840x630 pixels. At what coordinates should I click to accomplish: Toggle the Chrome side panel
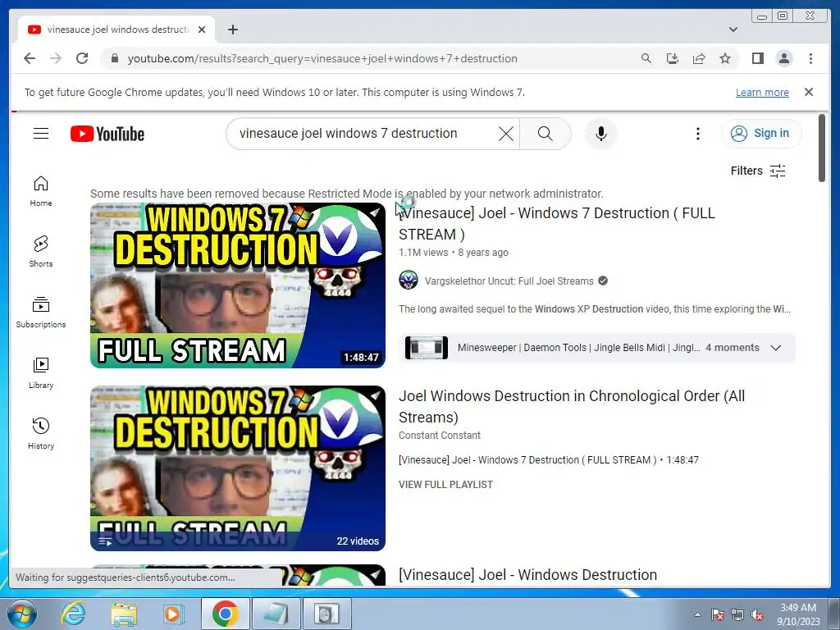tap(757, 58)
